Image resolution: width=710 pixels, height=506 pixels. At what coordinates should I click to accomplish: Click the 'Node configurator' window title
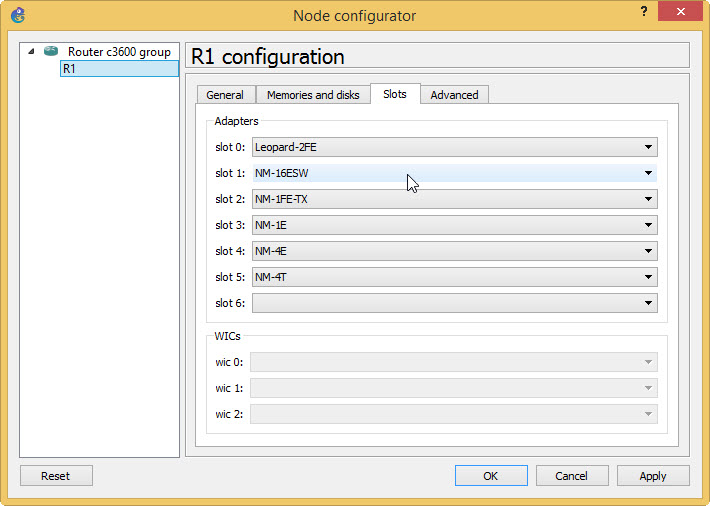tap(355, 16)
